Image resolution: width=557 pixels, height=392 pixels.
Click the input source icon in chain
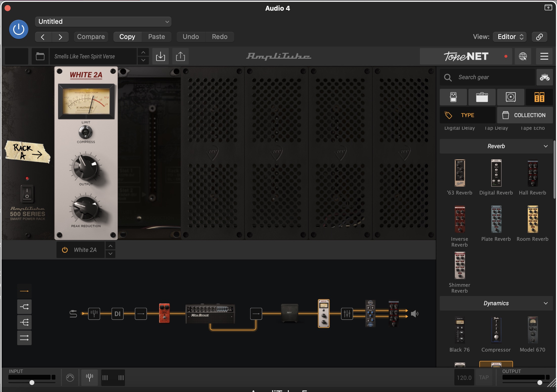73,314
